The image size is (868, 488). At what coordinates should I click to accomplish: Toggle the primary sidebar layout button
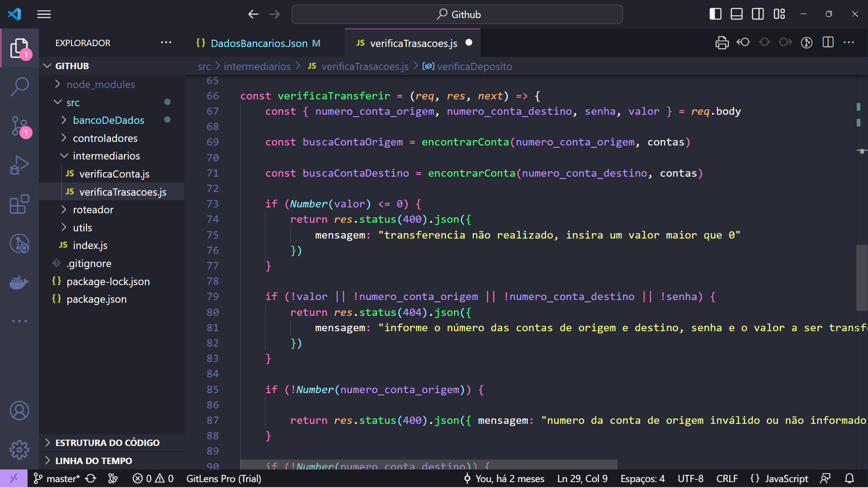coord(715,14)
